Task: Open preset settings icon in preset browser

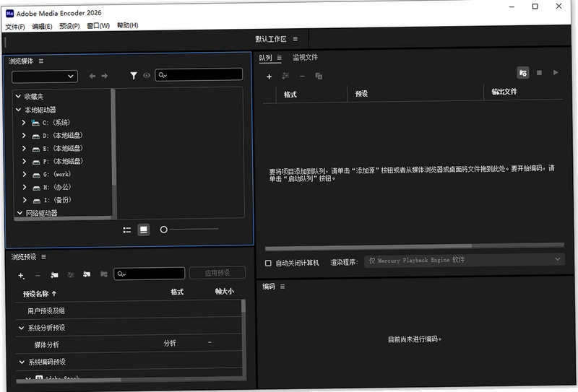Action: 71,275
